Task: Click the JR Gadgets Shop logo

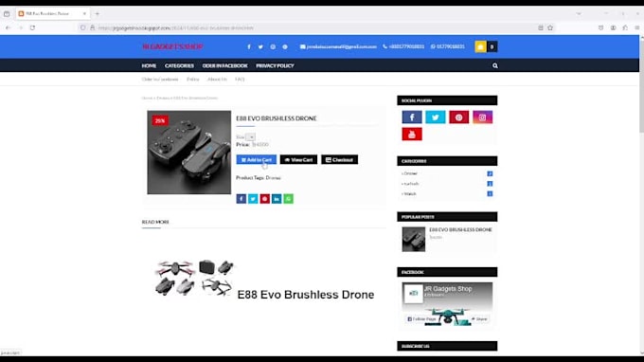Action: (x=172, y=46)
